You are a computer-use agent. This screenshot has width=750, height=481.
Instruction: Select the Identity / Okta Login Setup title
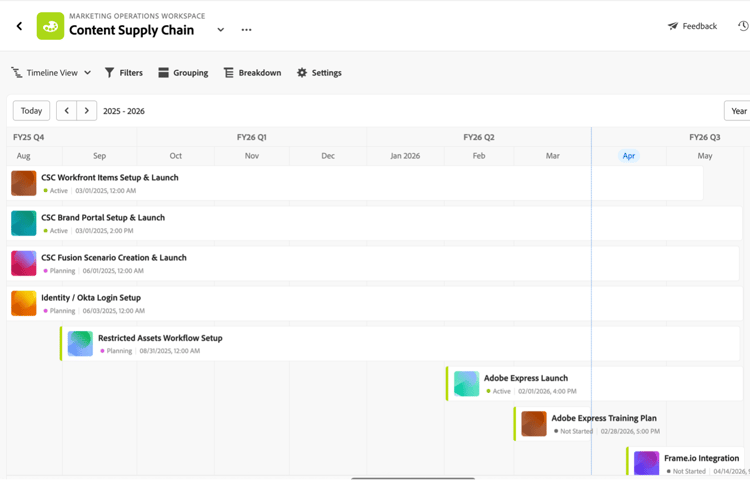(x=91, y=298)
